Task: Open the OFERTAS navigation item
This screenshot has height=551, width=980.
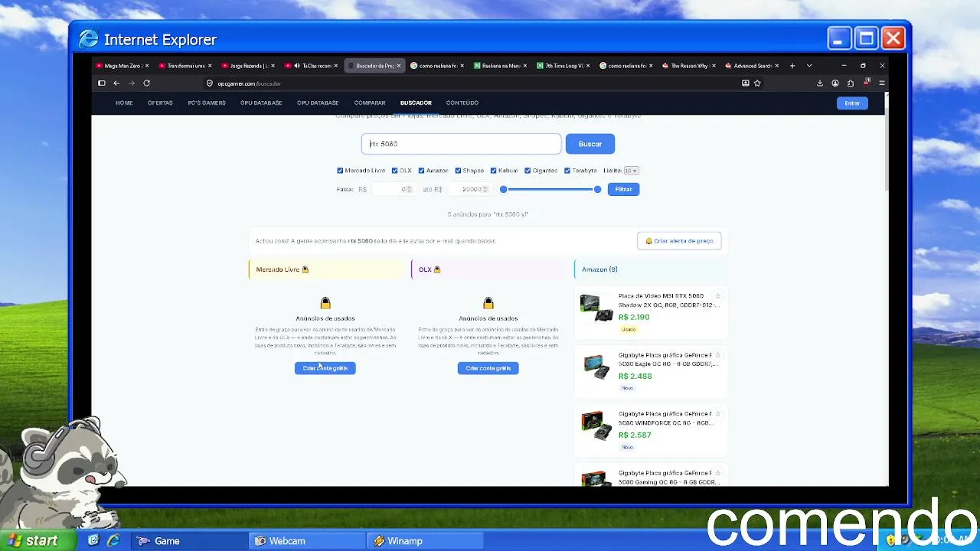Action: pos(160,103)
